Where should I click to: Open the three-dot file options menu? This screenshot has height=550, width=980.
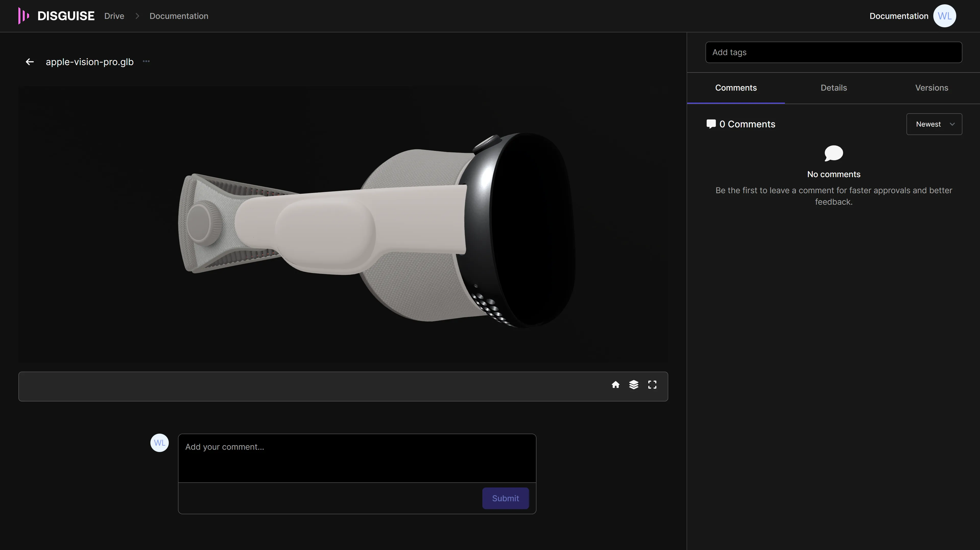pyautogui.click(x=146, y=61)
